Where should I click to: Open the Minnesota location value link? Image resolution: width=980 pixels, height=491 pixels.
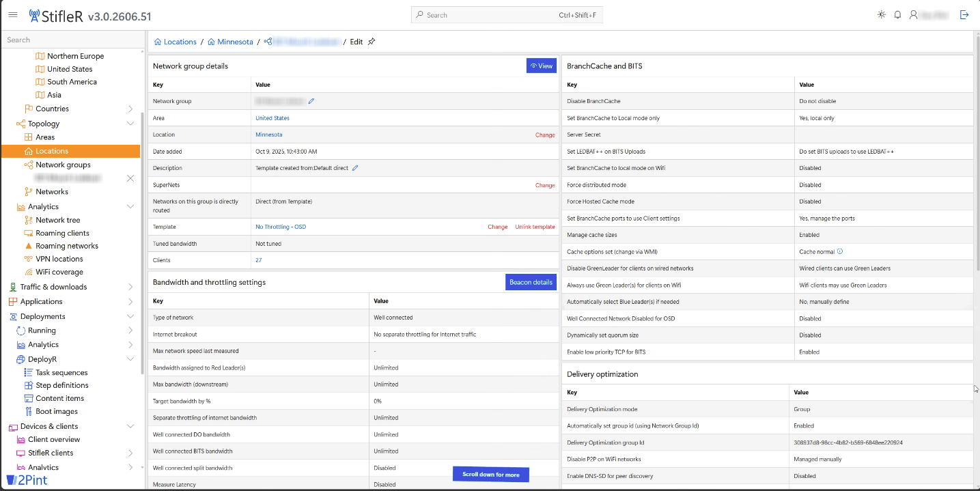click(x=269, y=135)
